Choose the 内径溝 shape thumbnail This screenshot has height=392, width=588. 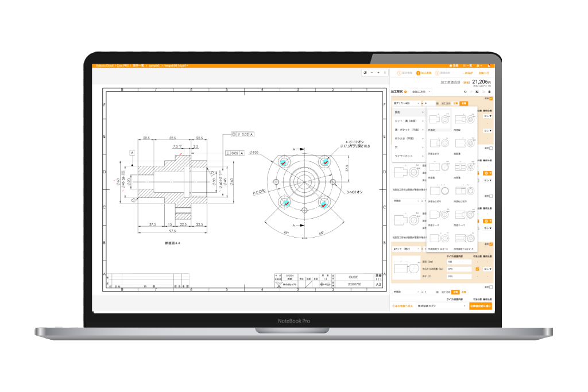465,167
